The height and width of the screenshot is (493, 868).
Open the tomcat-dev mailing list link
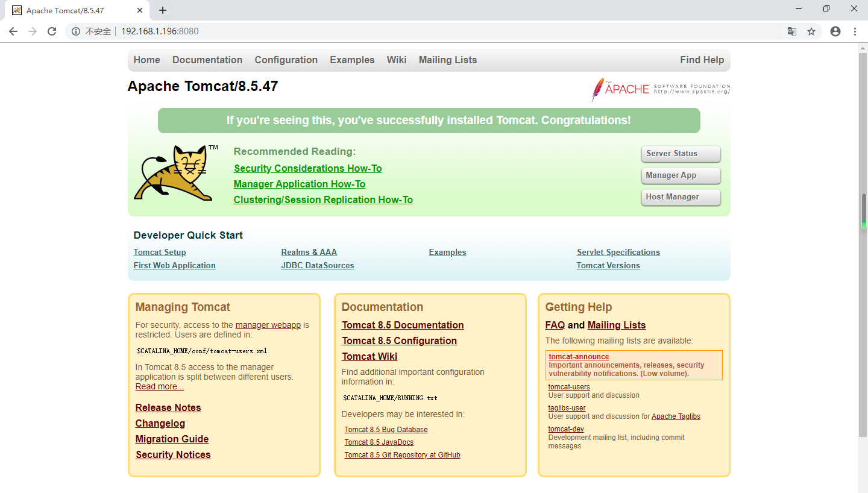click(x=566, y=429)
